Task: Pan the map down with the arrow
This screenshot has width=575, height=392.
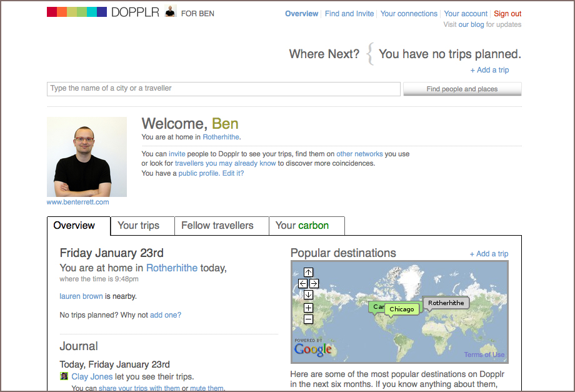Action: (308, 294)
